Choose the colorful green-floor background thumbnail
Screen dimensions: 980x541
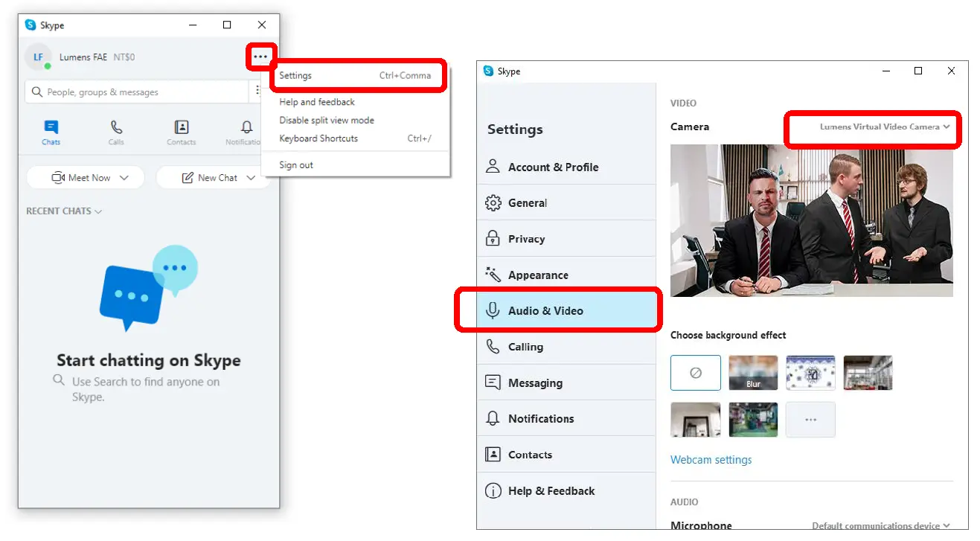coord(753,420)
